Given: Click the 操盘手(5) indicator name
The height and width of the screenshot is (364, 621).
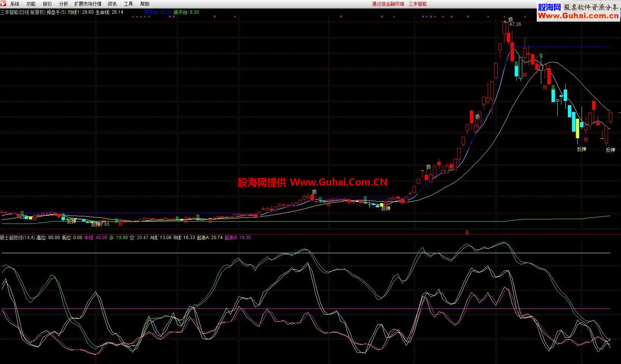Looking at the screenshot, I should [x=56, y=12].
